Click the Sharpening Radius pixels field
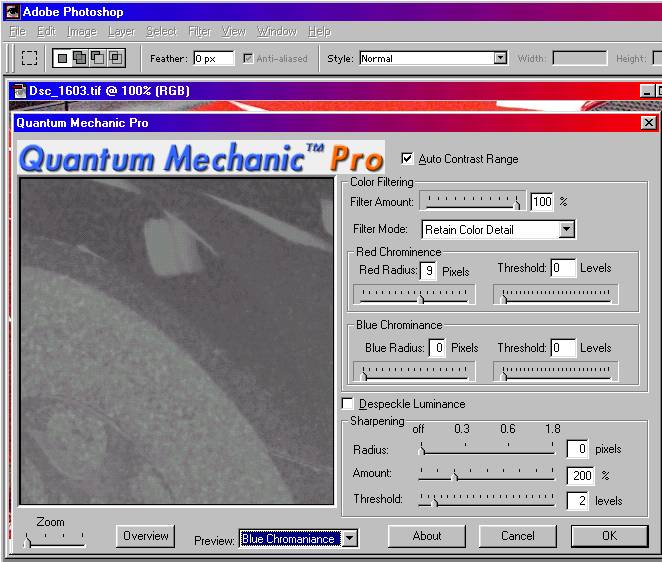This screenshot has height=562, width=662. (x=578, y=449)
